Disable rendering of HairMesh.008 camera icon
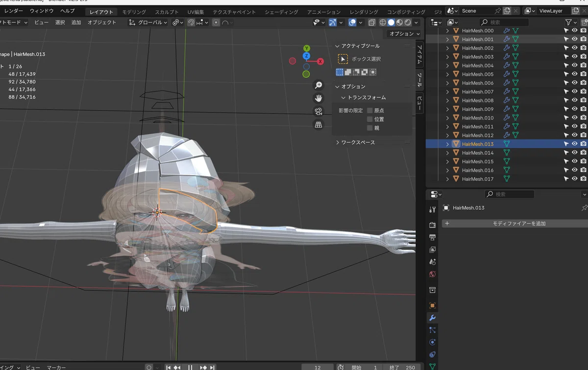Viewport: 588px width, 370px height. tap(584, 100)
